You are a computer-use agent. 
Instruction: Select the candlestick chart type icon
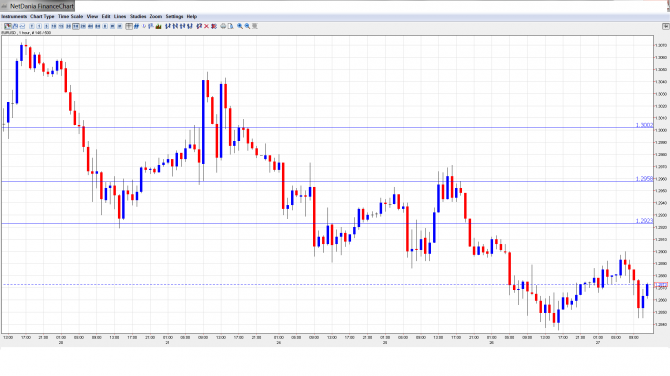click(15, 26)
